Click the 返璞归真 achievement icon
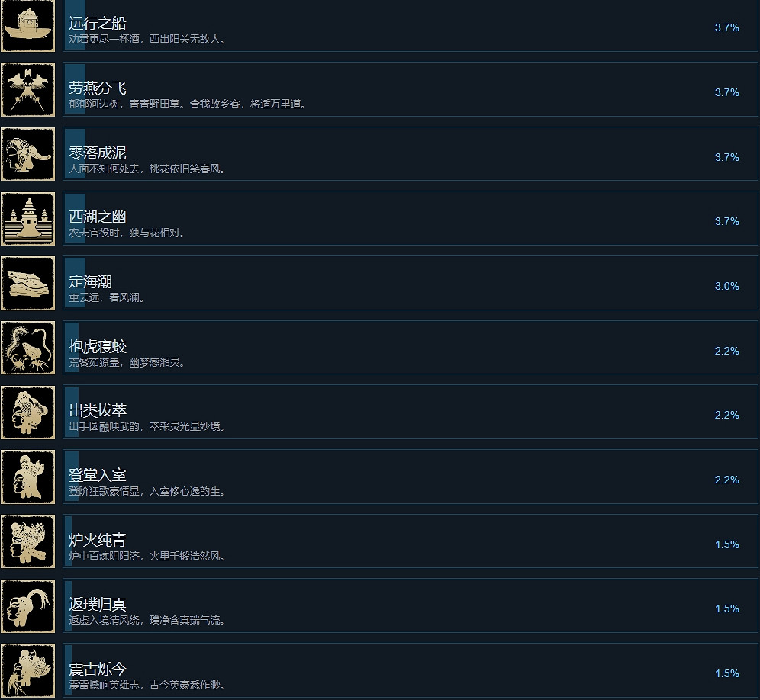The width and height of the screenshot is (760, 700). (x=27, y=606)
